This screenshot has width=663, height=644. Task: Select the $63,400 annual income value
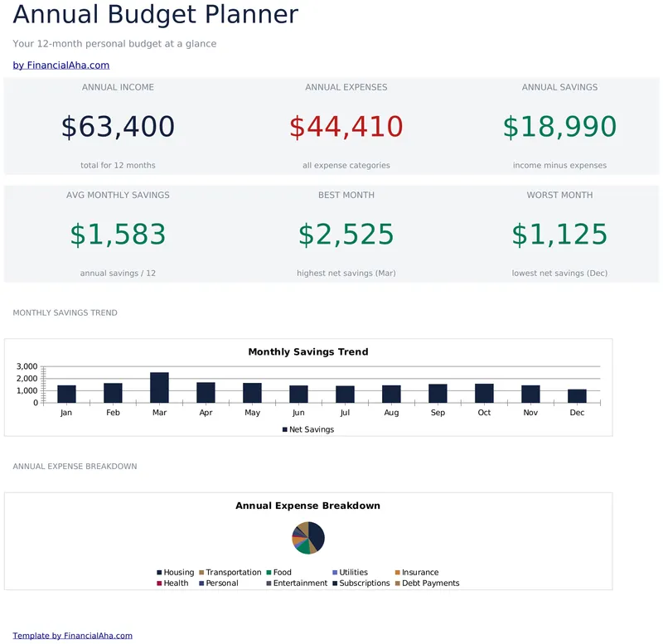[118, 127]
